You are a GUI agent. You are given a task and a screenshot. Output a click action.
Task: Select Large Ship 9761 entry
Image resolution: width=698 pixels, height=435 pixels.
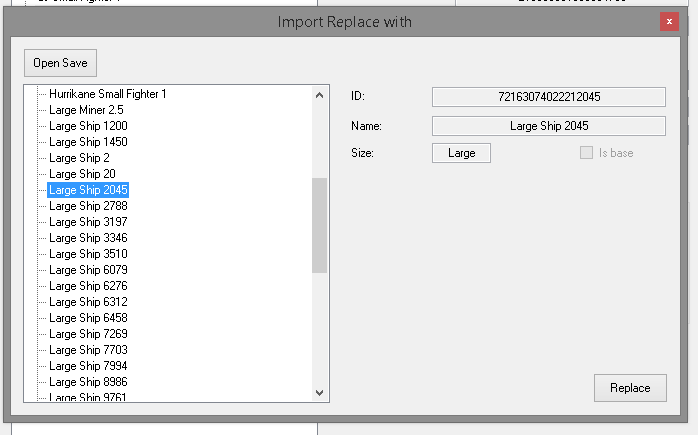[88, 397]
